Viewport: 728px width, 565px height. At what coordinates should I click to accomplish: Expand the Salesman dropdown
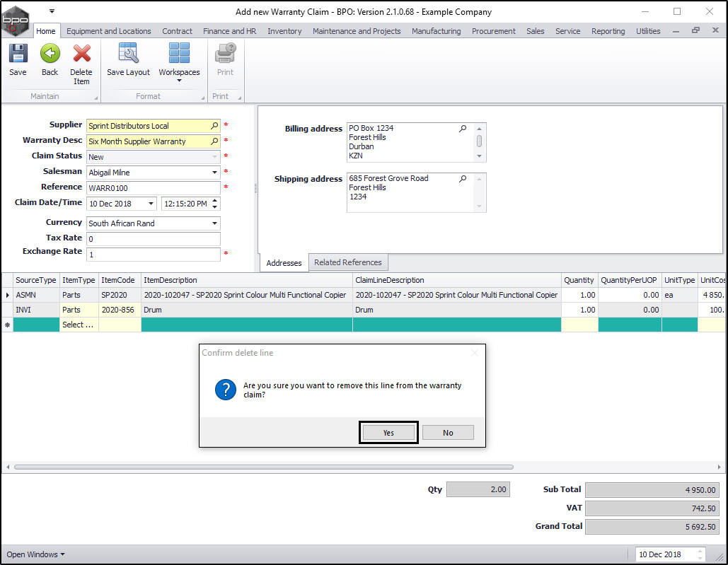pos(214,172)
